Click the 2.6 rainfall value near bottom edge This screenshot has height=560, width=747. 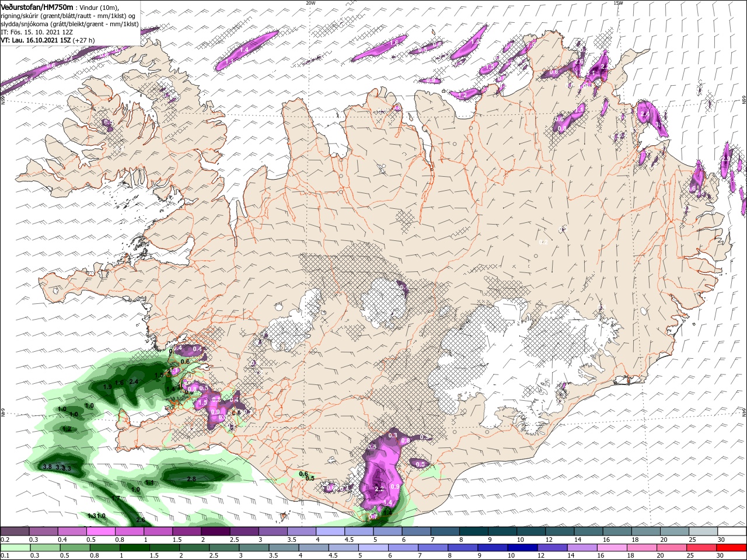(x=141, y=520)
